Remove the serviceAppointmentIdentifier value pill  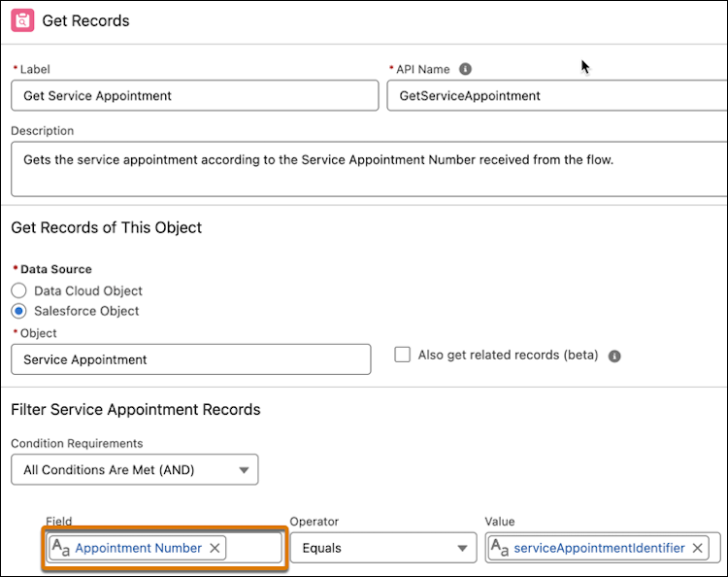[697, 548]
